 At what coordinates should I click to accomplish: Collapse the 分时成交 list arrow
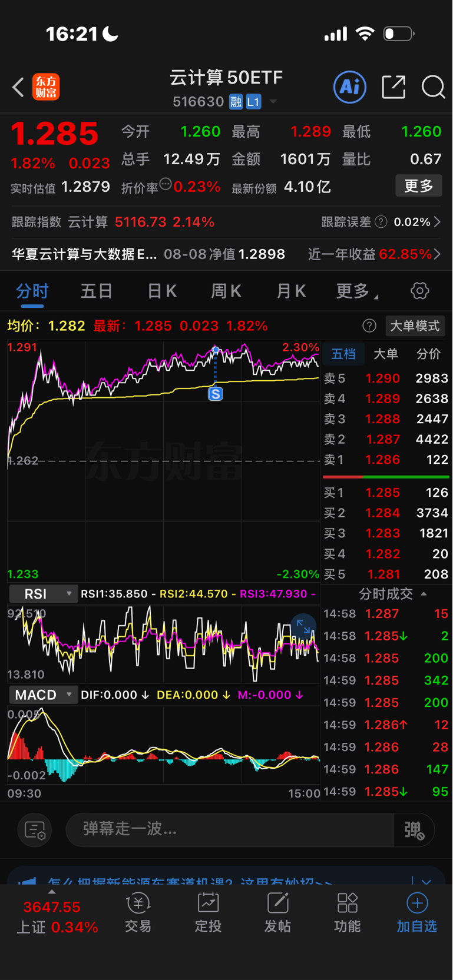coord(424,594)
